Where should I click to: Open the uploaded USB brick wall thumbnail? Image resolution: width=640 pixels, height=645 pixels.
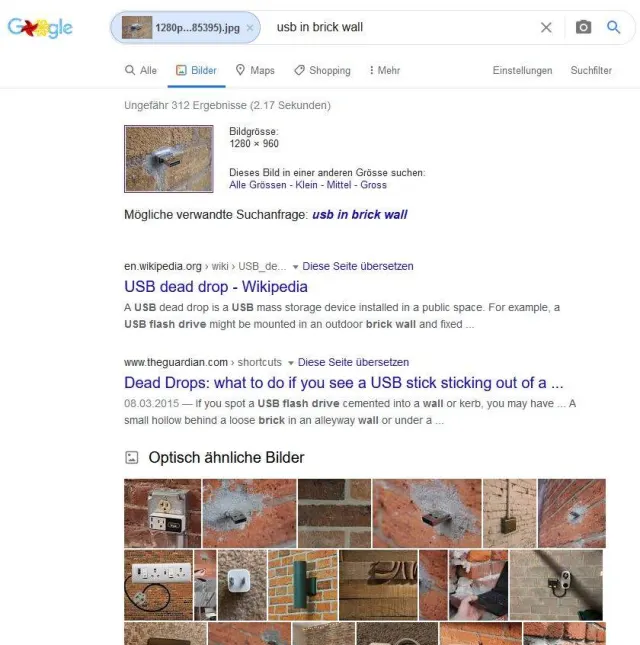pyautogui.click(x=169, y=159)
